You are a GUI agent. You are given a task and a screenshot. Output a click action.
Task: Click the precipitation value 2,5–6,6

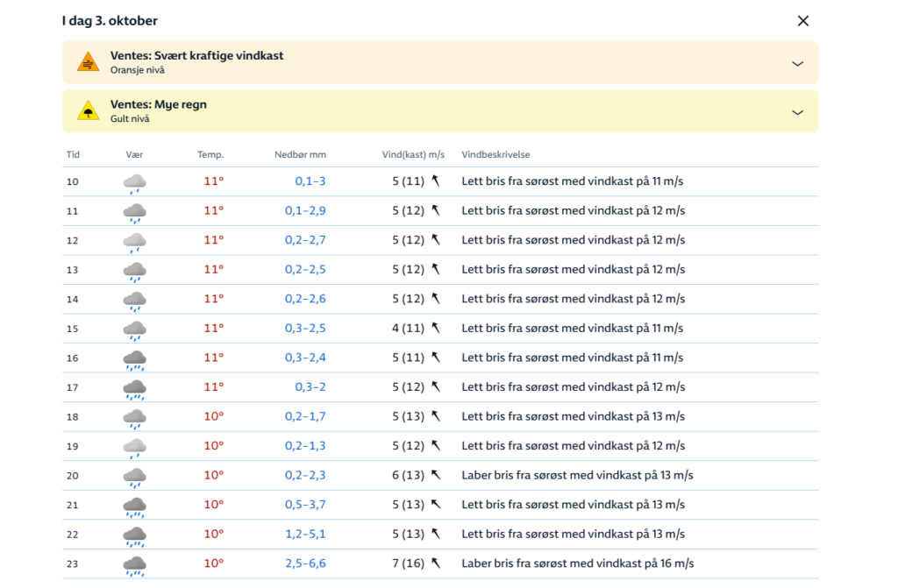pos(305,563)
